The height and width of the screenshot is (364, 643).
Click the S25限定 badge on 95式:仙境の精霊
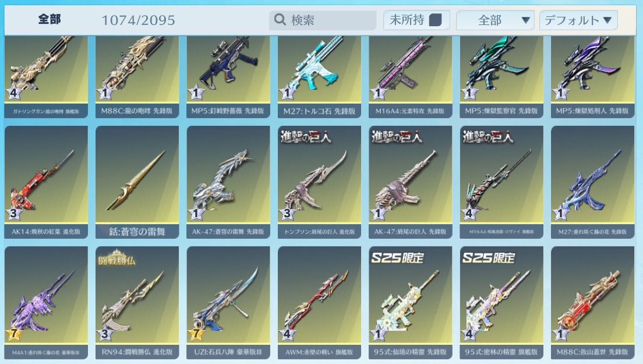[397, 257]
